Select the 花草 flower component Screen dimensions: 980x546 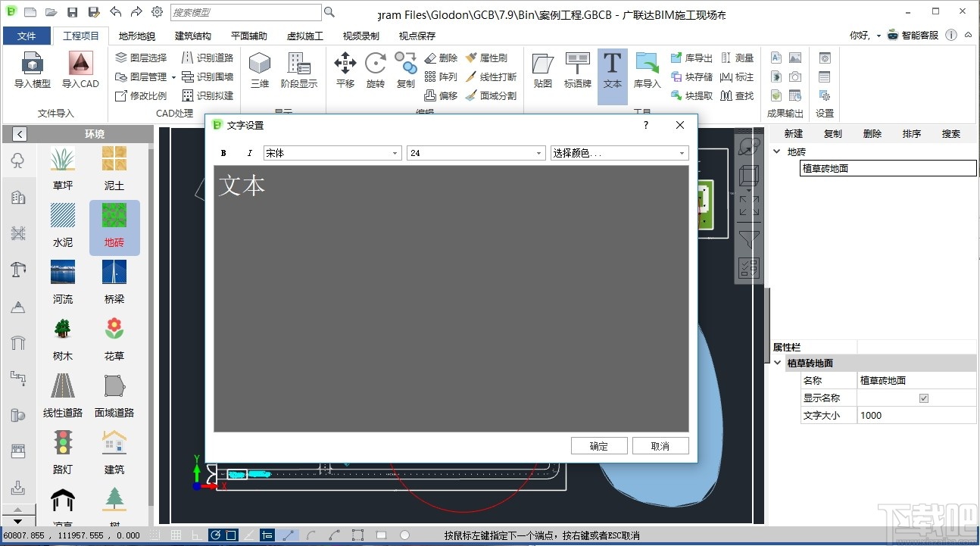tap(114, 339)
